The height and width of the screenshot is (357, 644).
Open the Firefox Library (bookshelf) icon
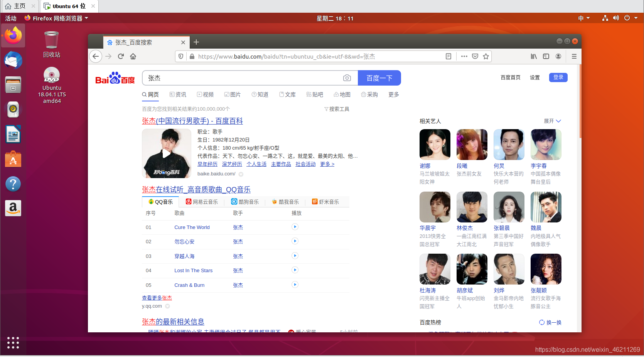click(x=534, y=56)
